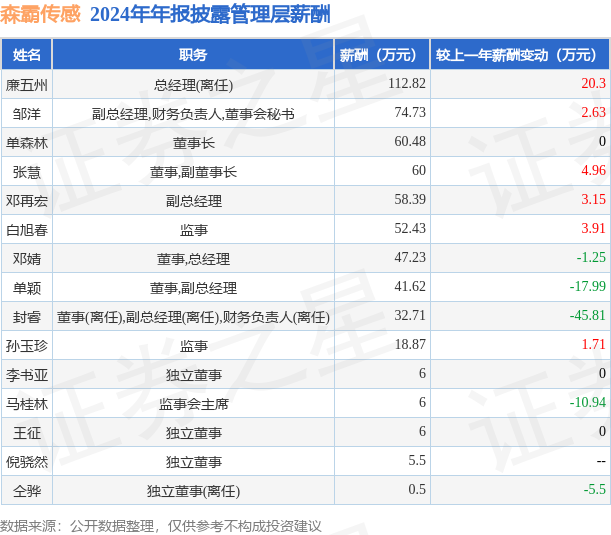Click the position cell 董事,总经理
The width and height of the screenshot is (611, 535).
[193, 259]
